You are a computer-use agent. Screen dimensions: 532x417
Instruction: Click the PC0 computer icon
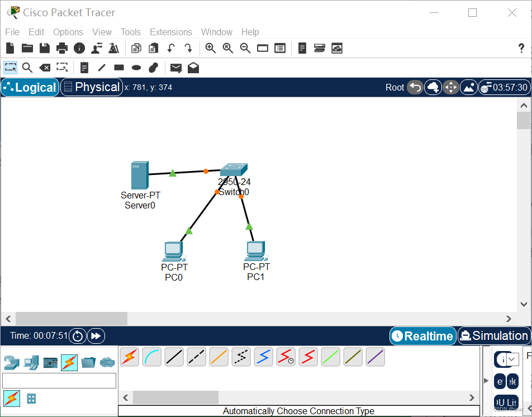pos(174,252)
